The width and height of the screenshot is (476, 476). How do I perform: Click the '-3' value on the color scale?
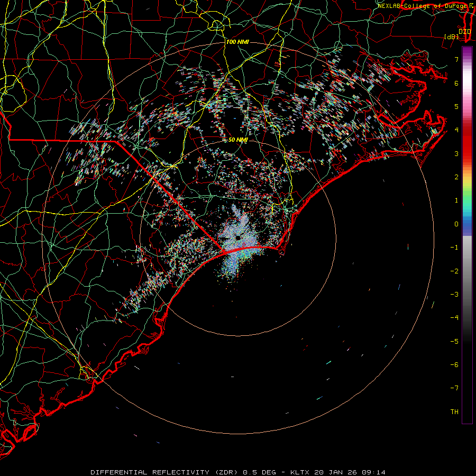coord(454,294)
